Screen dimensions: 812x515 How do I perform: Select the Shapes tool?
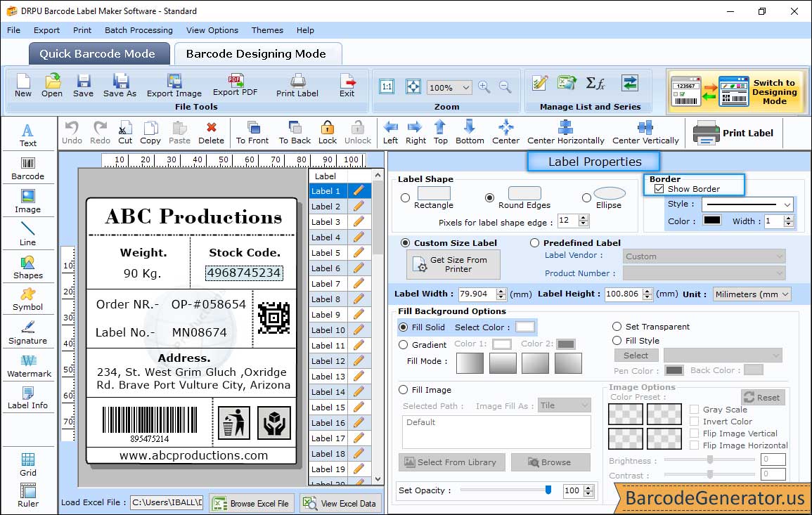point(28,268)
